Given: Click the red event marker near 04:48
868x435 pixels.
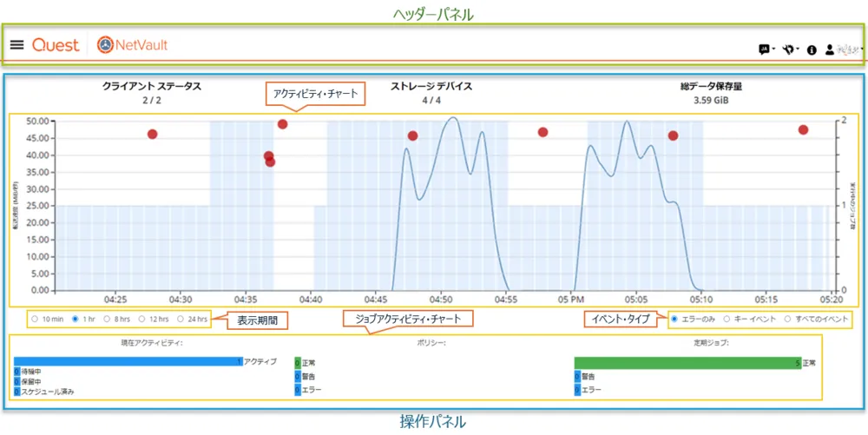Looking at the screenshot, I should pos(412,135).
